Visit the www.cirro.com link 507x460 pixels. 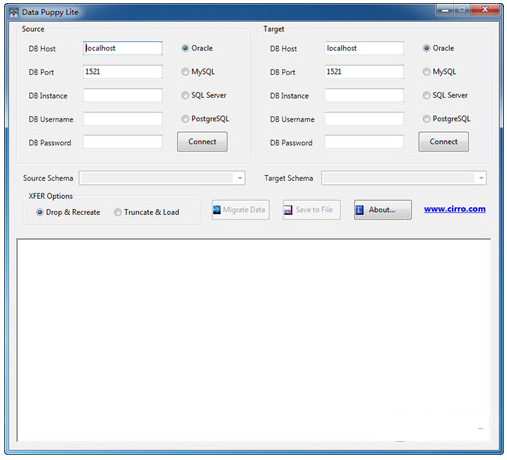click(455, 209)
